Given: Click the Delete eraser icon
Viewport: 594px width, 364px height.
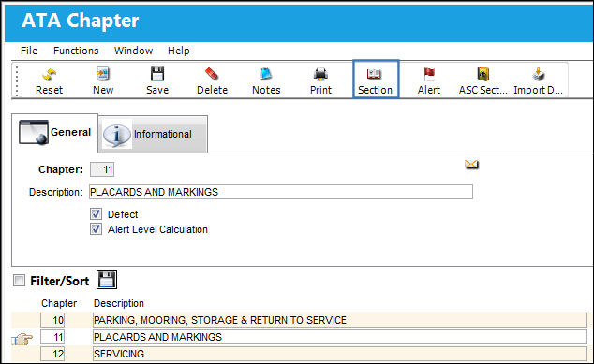Looking at the screenshot, I should pos(212,74).
